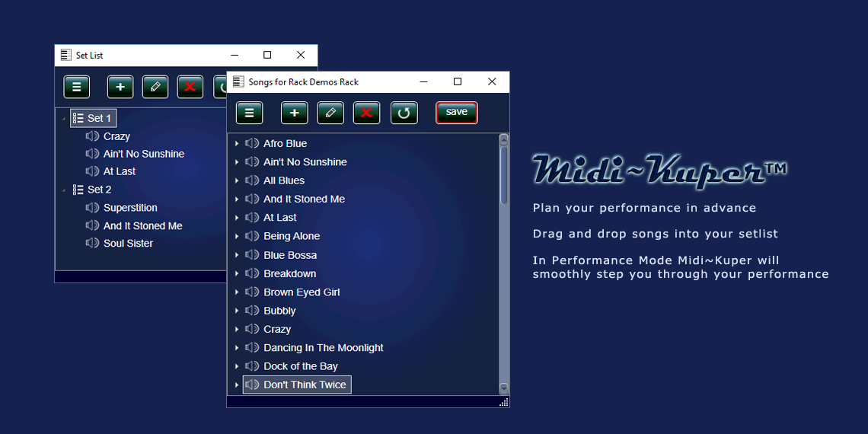Click the list icon of Set 1
The height and width of the screenshot is (434, 868).
coord(78,118)
